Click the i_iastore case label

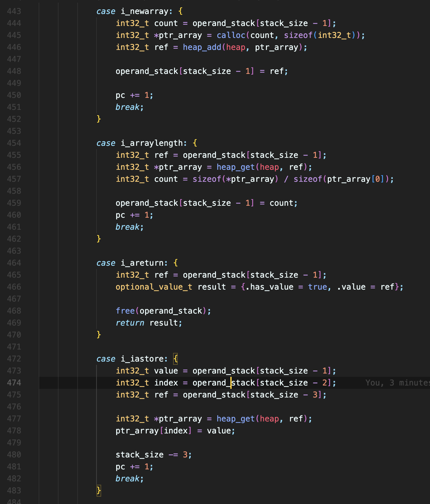pyautogui.click(x=142, y=359)
